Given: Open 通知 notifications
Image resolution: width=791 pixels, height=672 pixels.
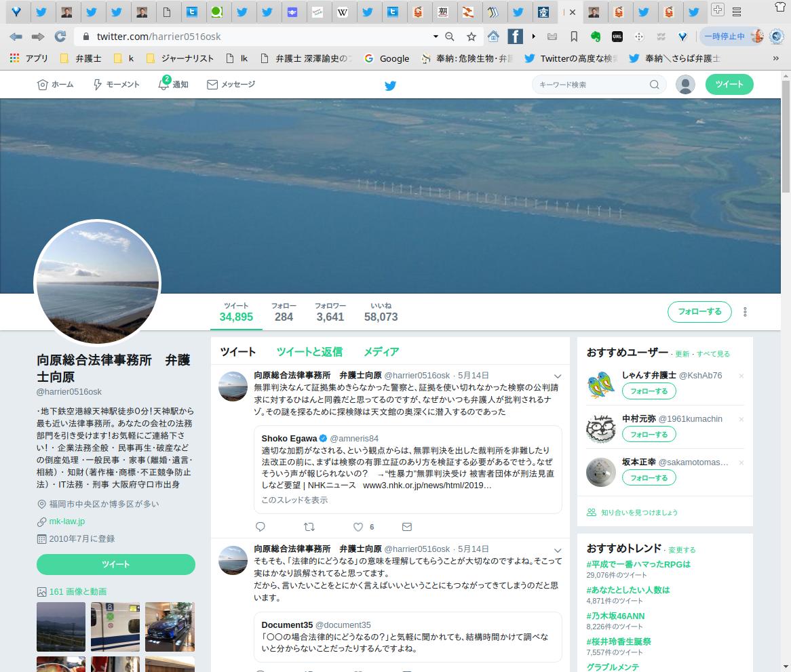Looking at the screenshot, I should point(173,85).
